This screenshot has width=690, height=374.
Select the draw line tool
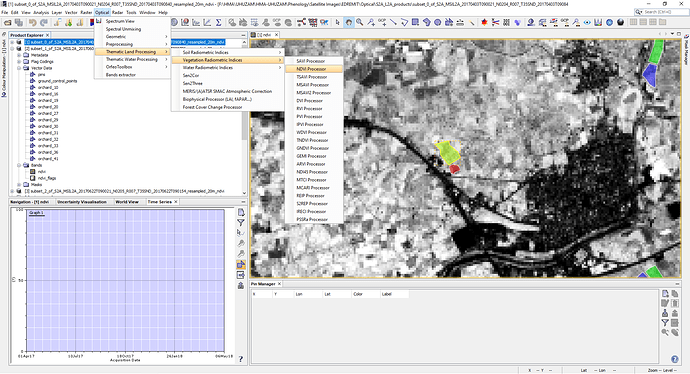point(393,22)
